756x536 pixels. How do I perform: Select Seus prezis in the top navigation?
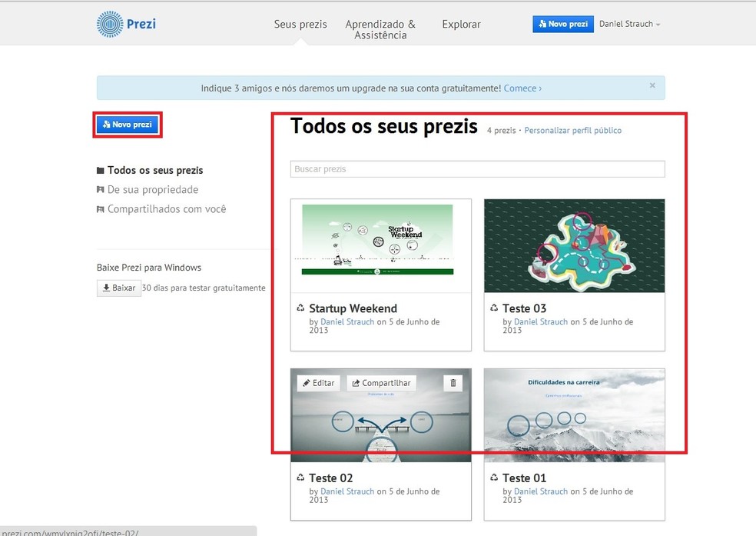[300, 24]
